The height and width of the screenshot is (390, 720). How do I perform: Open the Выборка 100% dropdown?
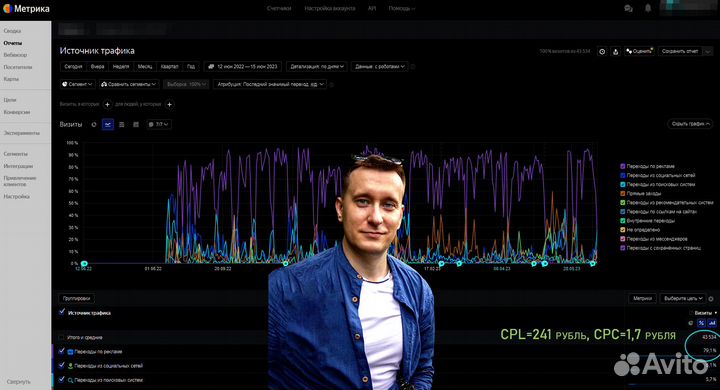pos(186,85)
